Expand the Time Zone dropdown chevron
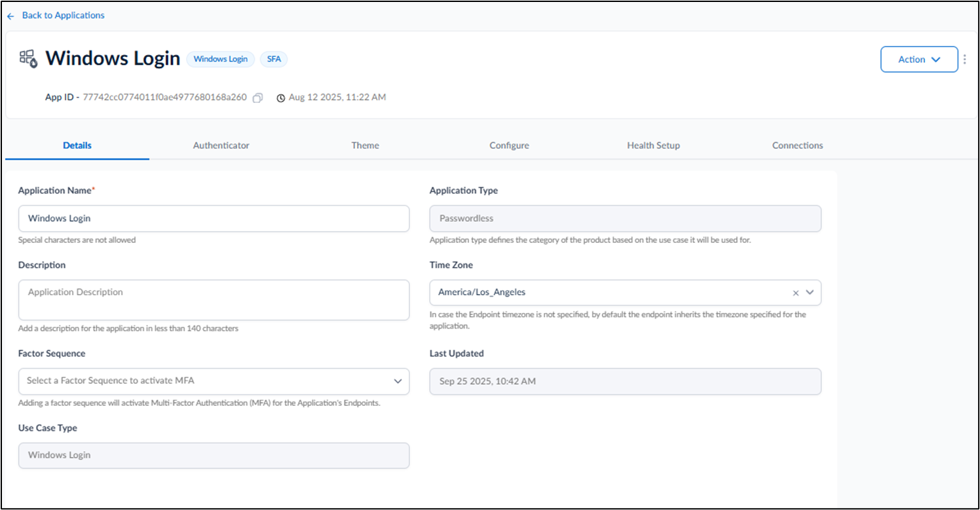Image resolution: width=980 pixels, height=510 pixels. pyautogui.click(x=810, y=293)
